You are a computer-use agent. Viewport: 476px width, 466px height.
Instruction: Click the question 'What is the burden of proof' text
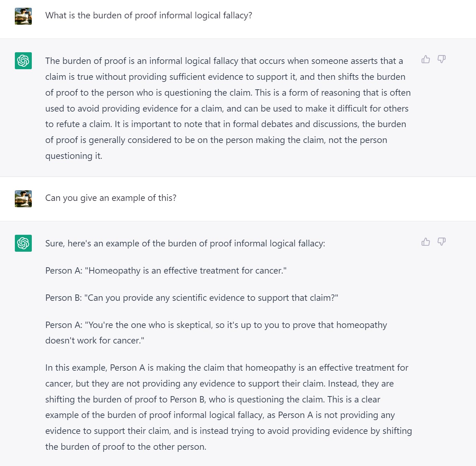point(149,16)
